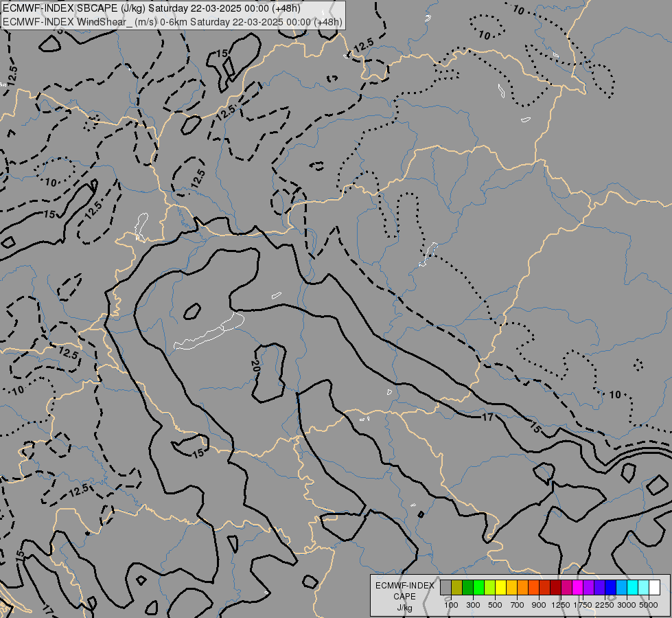Click the CAPE label in the legend
This screenshot has height=618, width=672.
[404, 597]
